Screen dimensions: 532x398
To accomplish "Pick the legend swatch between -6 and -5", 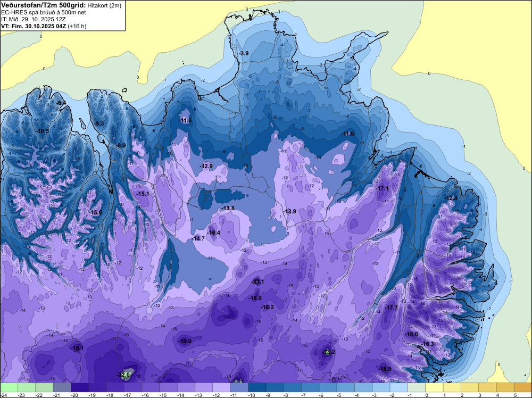I will coord(328,387).
